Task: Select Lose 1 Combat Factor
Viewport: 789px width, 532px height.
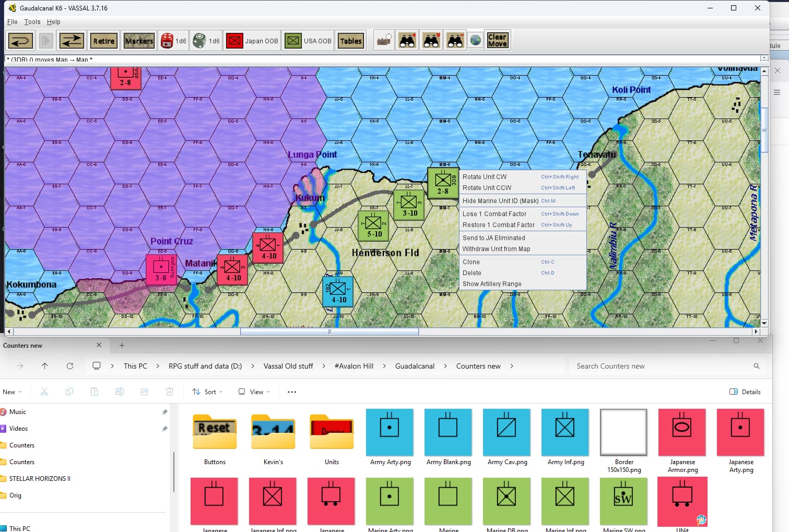Action: pyautogui.click(x=523, y=214)
